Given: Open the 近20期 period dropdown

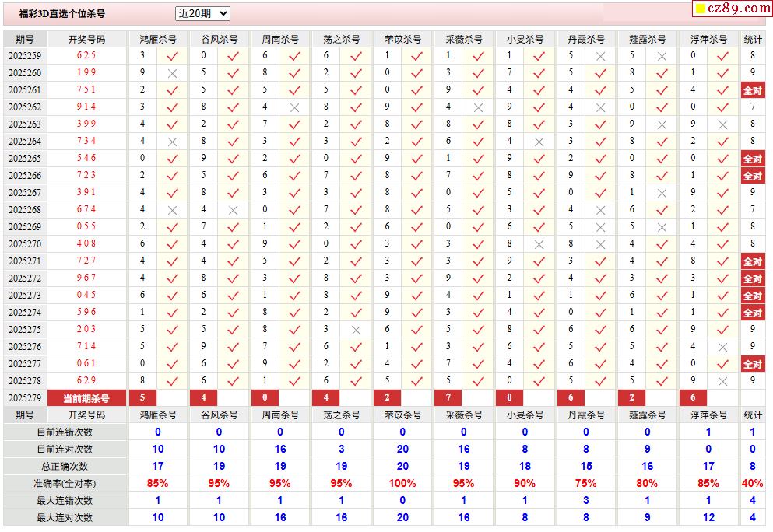Looking at the screenshot, I should 202,14.
